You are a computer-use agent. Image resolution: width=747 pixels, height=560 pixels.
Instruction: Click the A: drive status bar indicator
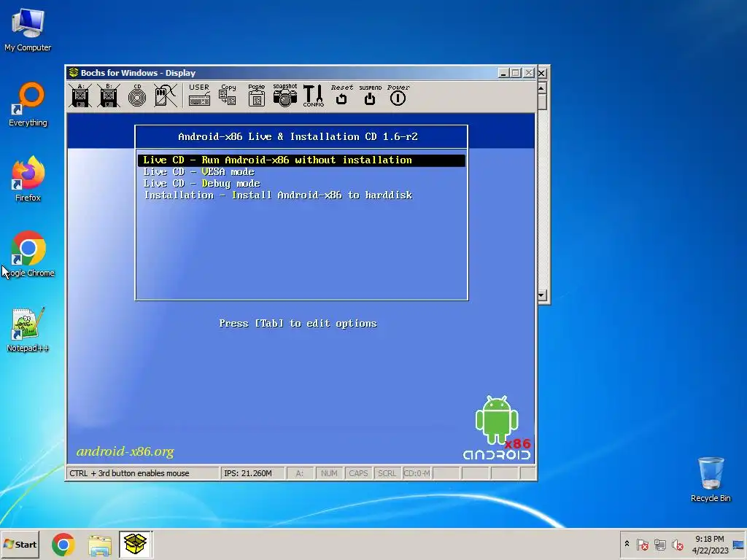click(x=300, y=473)
